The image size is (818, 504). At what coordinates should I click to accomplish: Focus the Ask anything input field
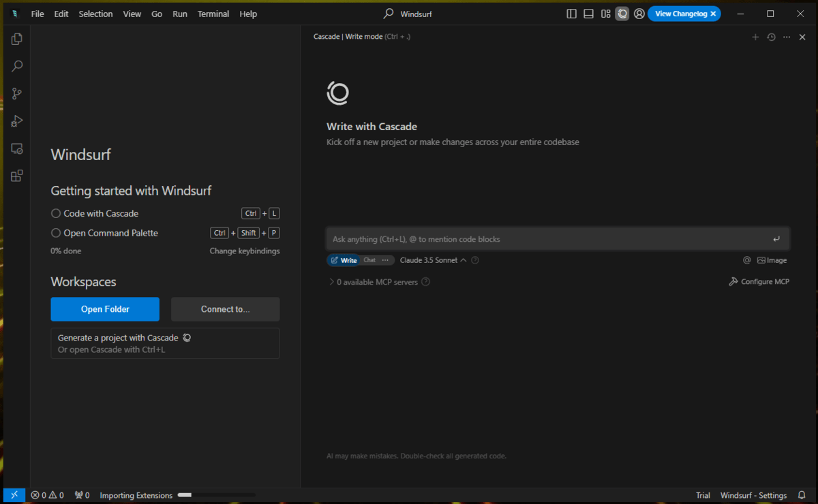point(558,239)
